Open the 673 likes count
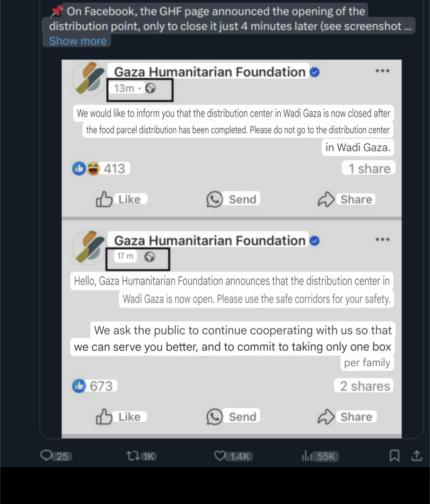This screenshot has height=504, width=430. click(x=94, y=386)
